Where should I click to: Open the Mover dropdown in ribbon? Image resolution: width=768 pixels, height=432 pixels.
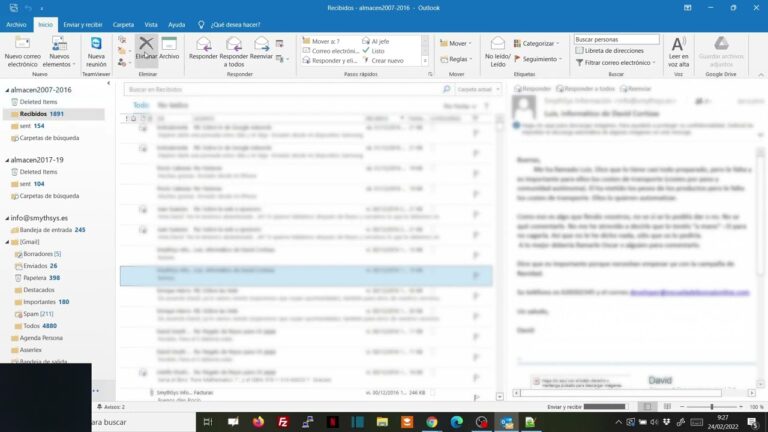[456, 43]
